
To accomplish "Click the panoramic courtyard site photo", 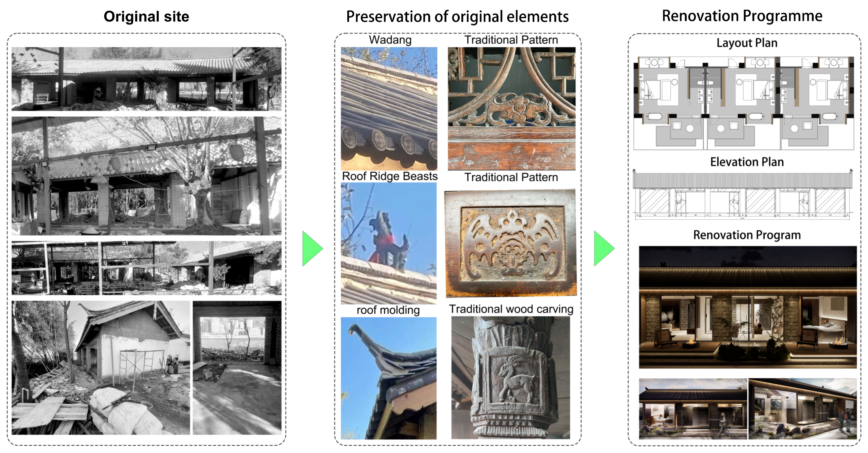I will point(146,268).
